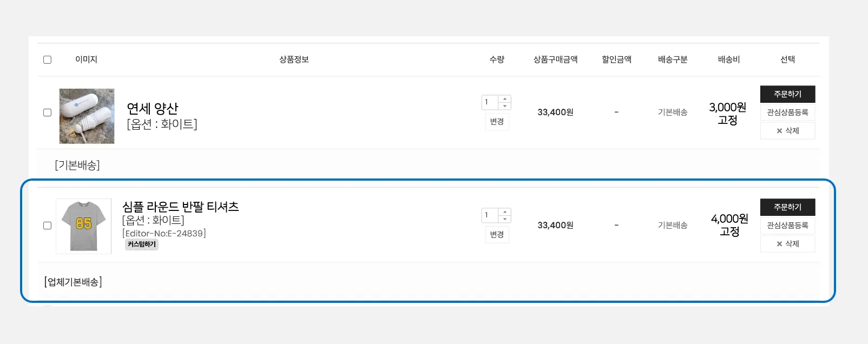Viewport: 868px width, 344px height.
Task: Open the 연세 양산 umbrella thumbnail
Action: [x=87, y=116]
